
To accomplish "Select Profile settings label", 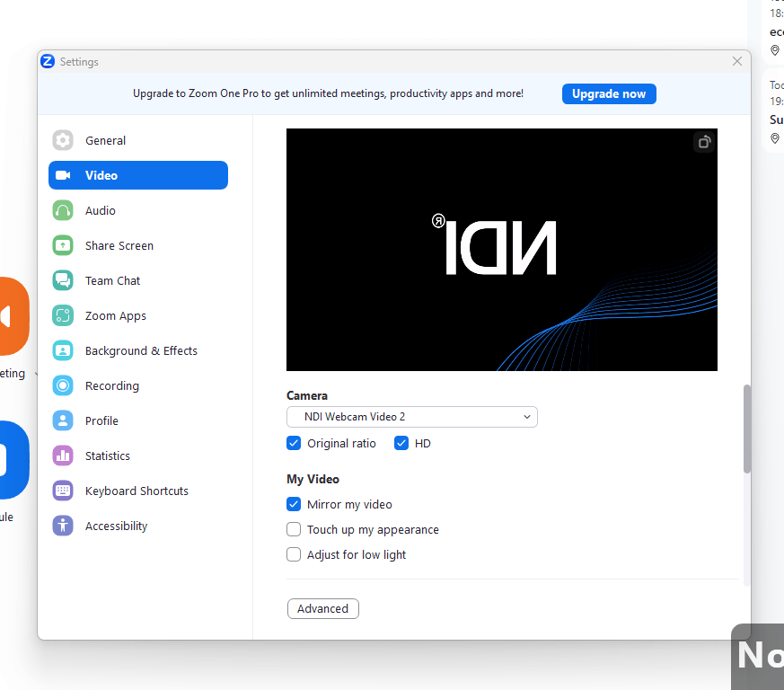I will point(101,420).
